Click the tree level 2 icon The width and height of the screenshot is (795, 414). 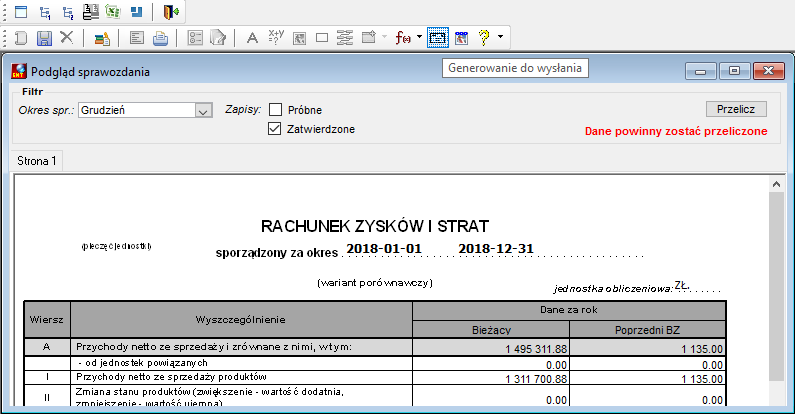tap(67, 12)
